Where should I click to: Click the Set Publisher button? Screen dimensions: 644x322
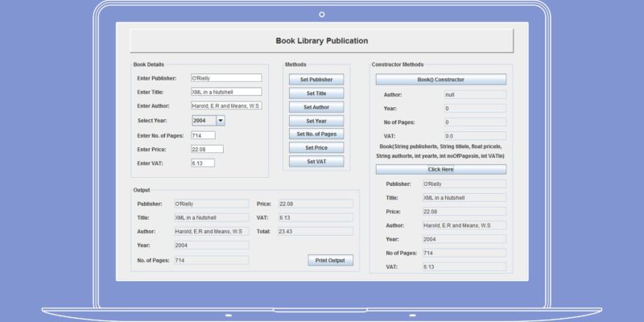(x=316, y=80)
